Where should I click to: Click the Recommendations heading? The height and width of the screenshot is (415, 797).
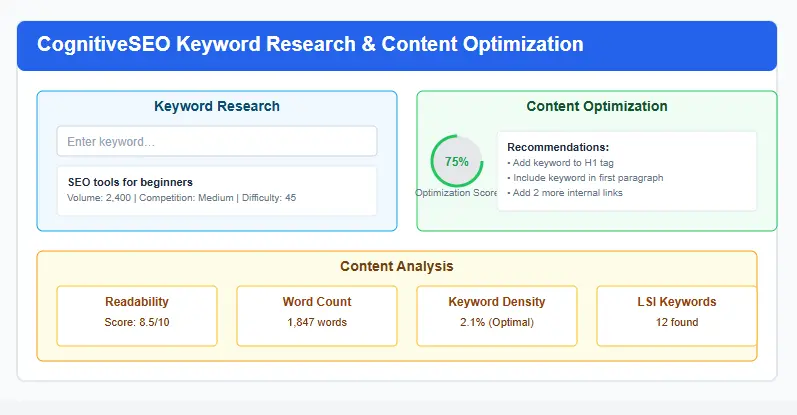point(557,147)
